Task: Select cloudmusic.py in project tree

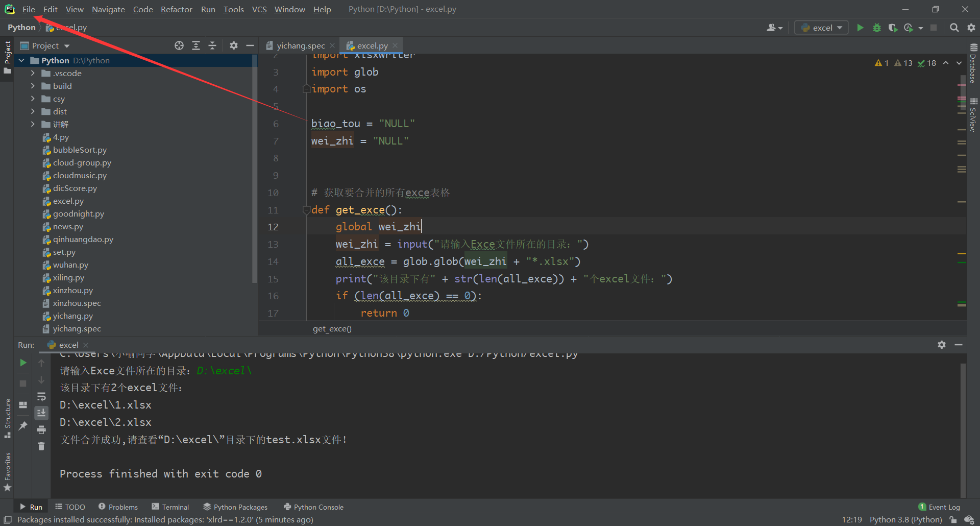Action: click(80, 175)
